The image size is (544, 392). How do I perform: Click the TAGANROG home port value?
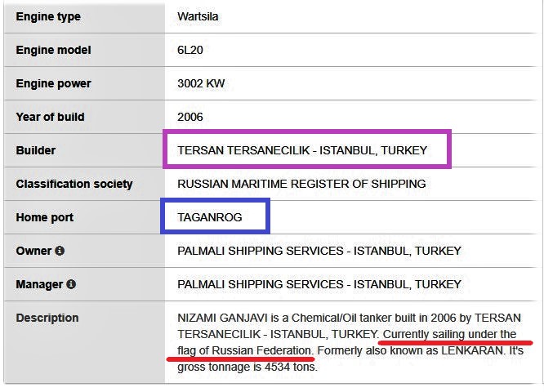(x=210, y=217)
